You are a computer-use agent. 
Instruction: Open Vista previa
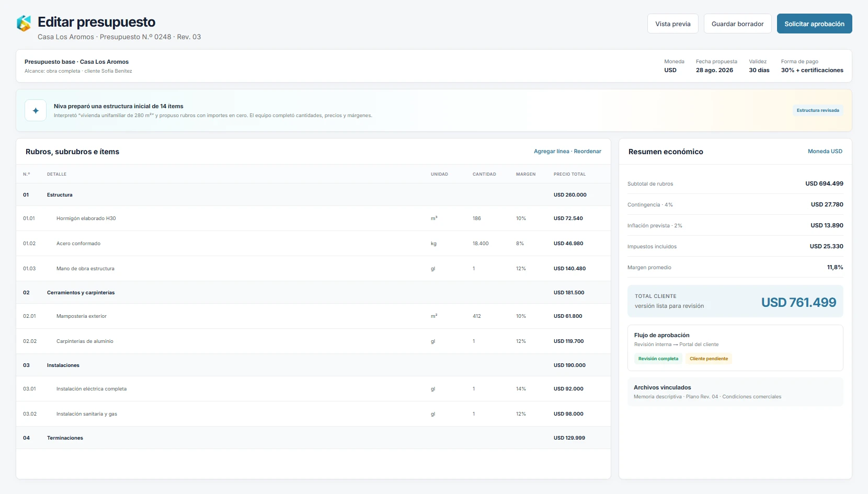tap(672, 24)
